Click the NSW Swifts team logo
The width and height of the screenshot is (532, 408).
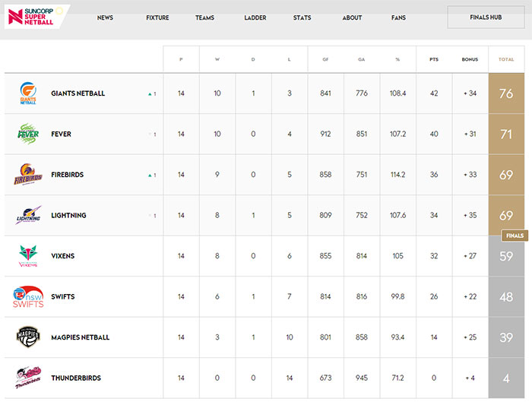28,296
